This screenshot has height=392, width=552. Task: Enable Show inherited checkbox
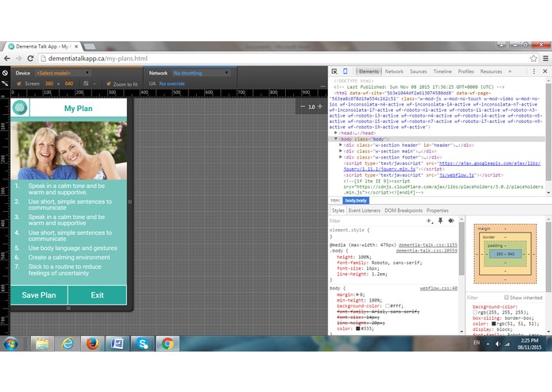click(x=506, y=298)
